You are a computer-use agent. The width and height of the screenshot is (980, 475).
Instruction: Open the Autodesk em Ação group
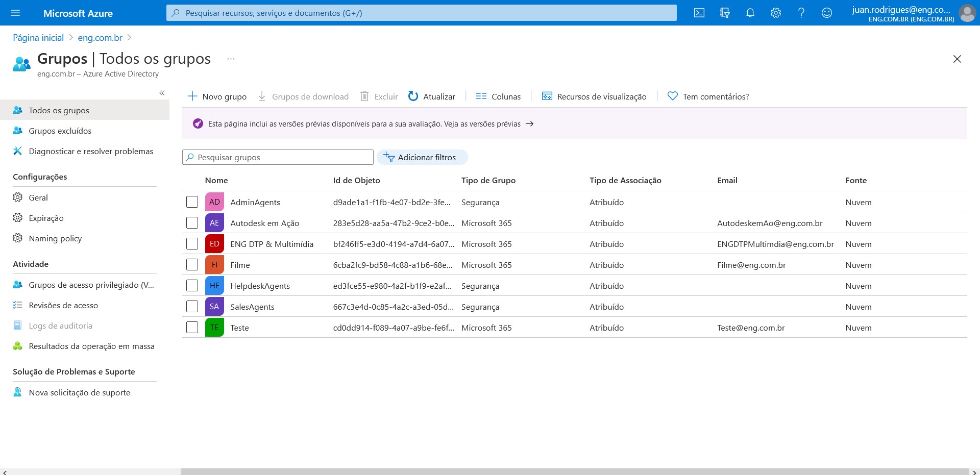click(x=264, y=223)
